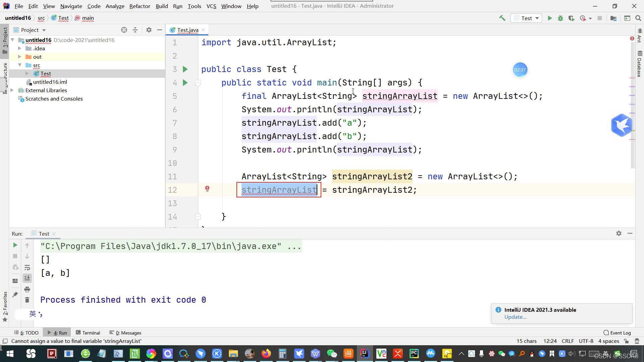This screenshot has width=644, height=362.
Task: Hide the Project panel with minus icon
Action: [160, 30]
